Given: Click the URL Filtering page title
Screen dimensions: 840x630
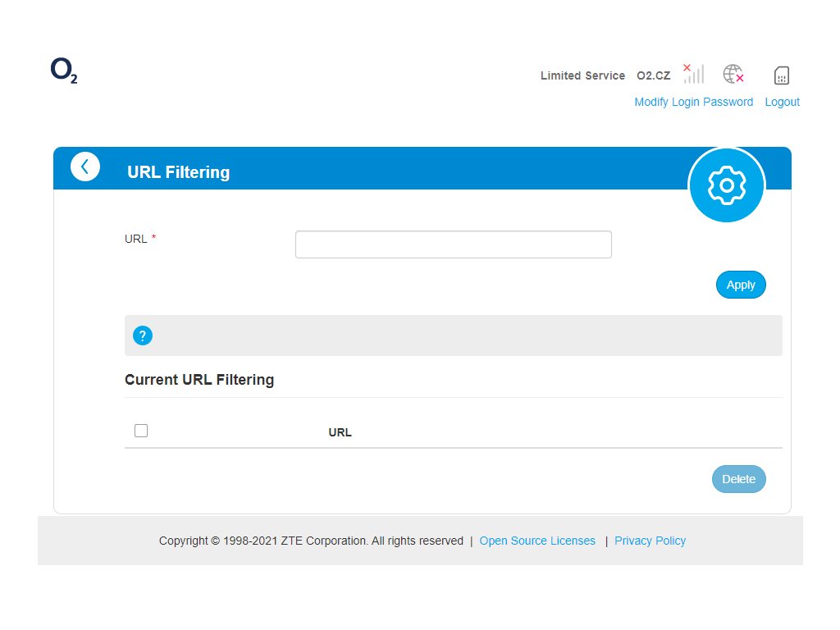Looking at the screenshot, I should pos(178,172).
